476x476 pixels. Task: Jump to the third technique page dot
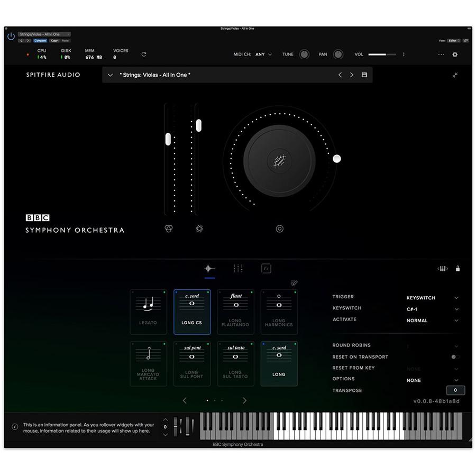222,400
